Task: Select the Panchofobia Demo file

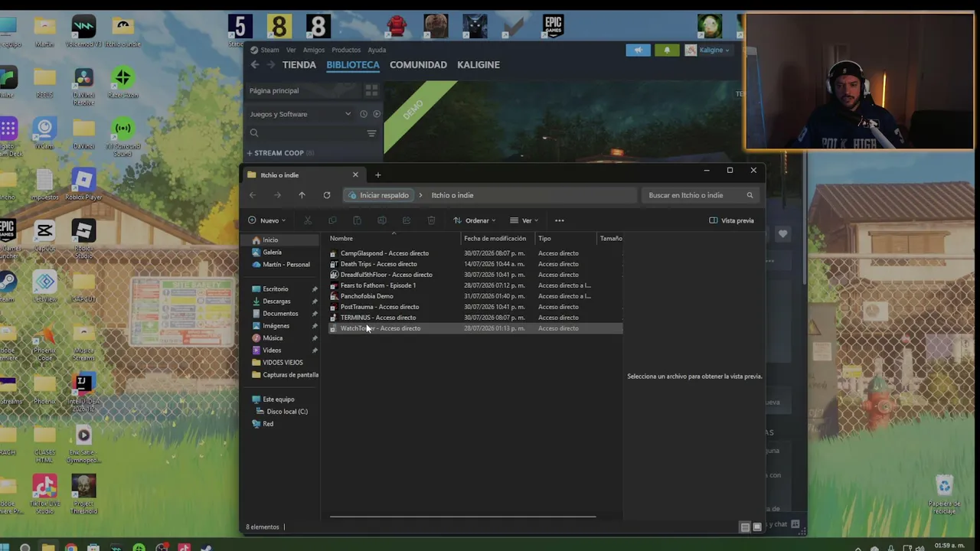Action: pyautogui.click(x=475, y=296)
